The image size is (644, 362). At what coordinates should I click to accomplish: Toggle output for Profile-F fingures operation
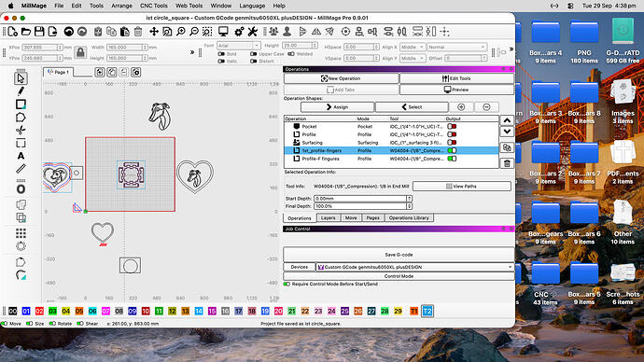[x=452, y=159]
